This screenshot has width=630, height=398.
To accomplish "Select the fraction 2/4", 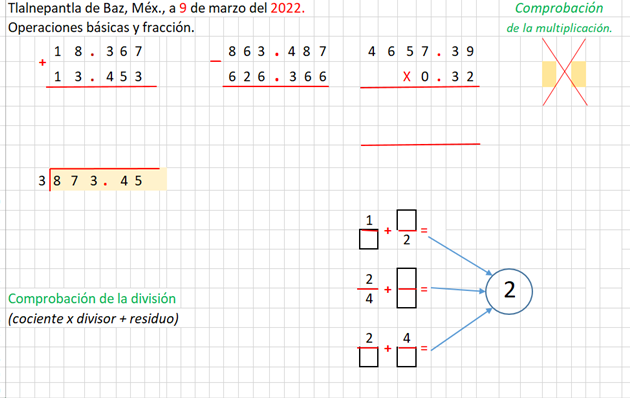I will (369, 289).
